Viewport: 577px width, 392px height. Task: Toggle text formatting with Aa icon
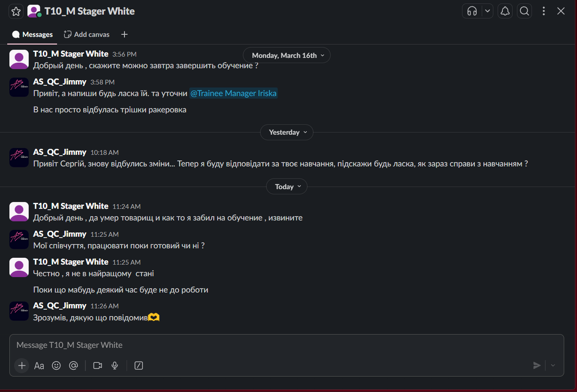click(x=39, y=365)
